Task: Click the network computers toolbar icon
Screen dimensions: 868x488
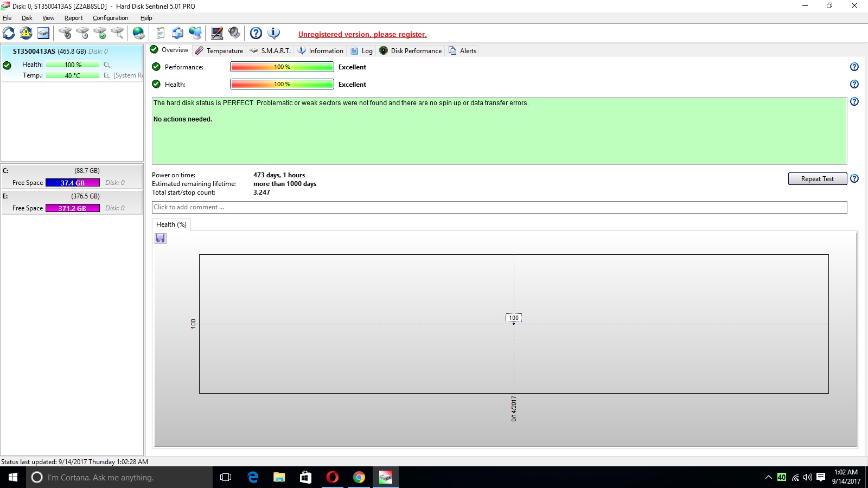Action: (195, 33)
